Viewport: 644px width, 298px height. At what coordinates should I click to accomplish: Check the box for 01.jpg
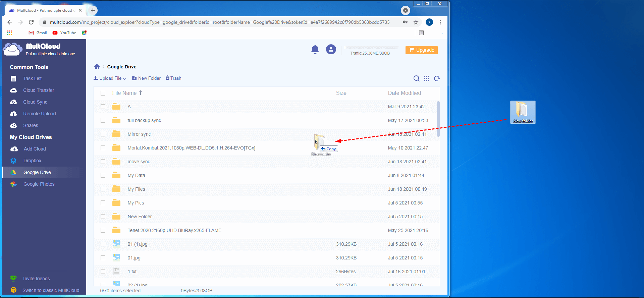(x=103, y=258)
